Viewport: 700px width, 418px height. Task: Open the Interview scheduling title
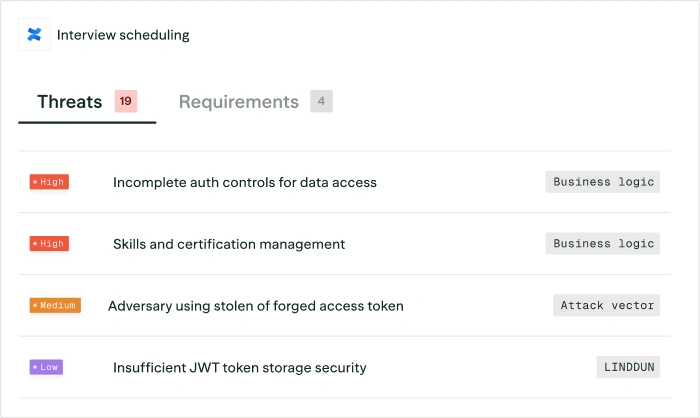[123, 35]
